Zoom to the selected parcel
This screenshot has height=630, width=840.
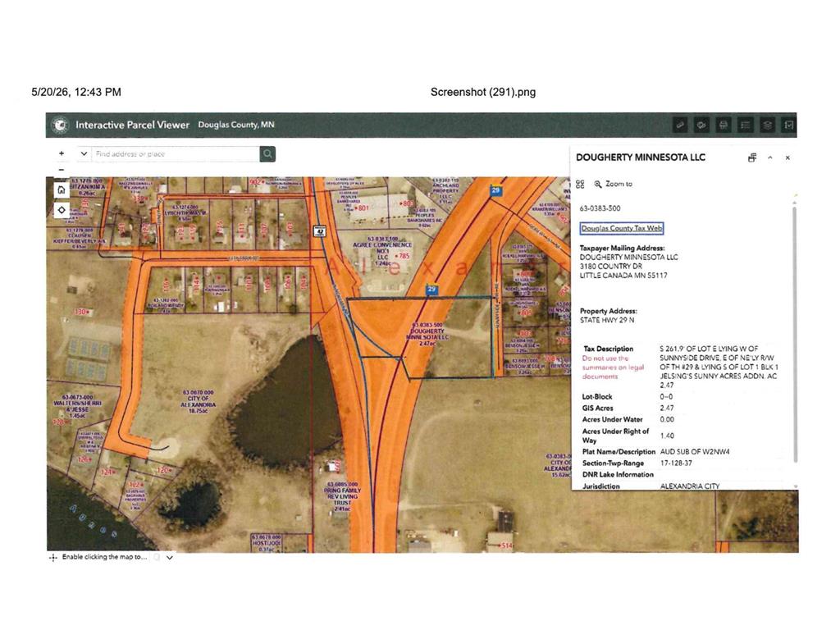coord(613,184)
